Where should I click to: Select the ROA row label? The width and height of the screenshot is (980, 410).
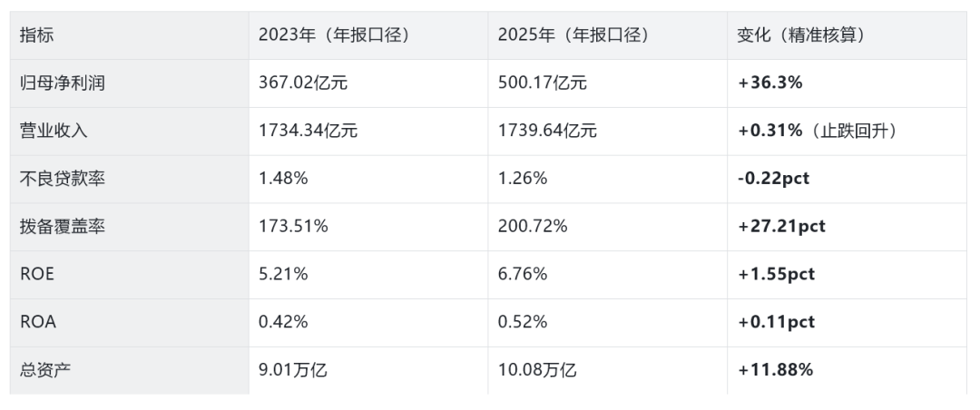pyautogui.click(x=37, y=322)
